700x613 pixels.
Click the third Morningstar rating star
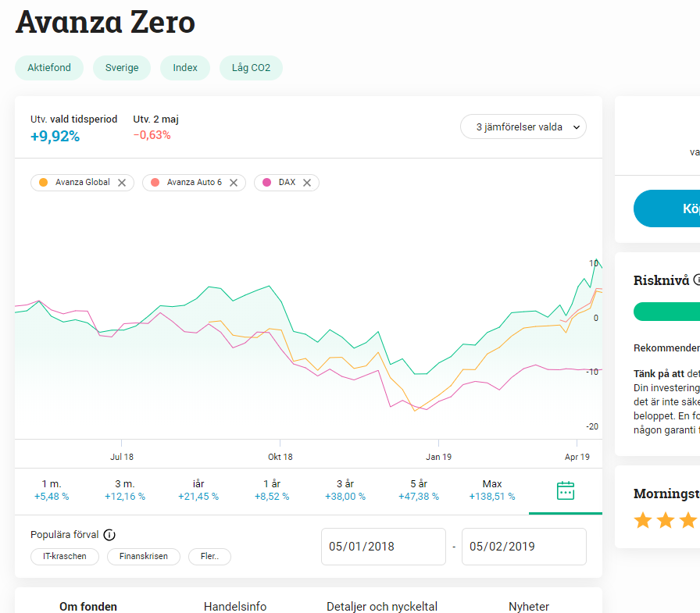688,520
